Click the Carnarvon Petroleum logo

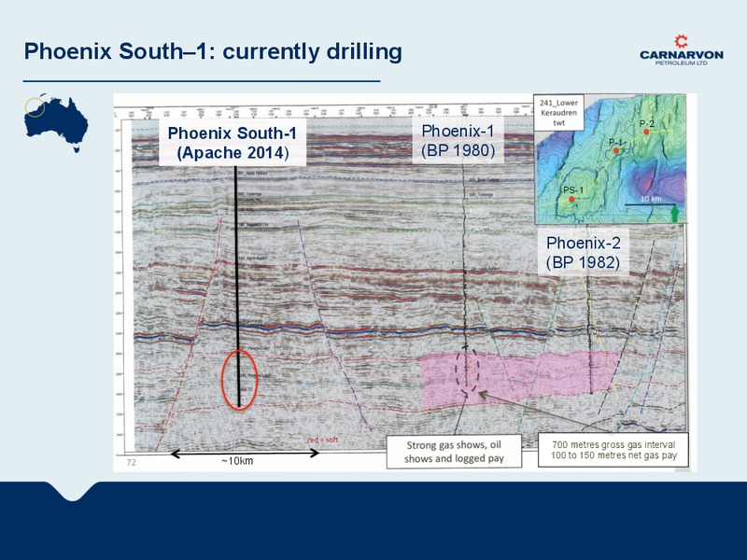click(x=682, y=50)
